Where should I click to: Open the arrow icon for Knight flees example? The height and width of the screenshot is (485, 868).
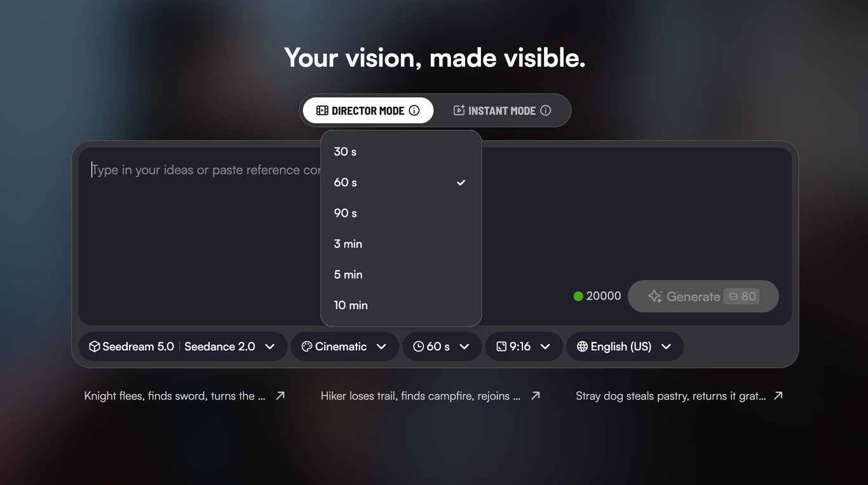coord(280,395)
